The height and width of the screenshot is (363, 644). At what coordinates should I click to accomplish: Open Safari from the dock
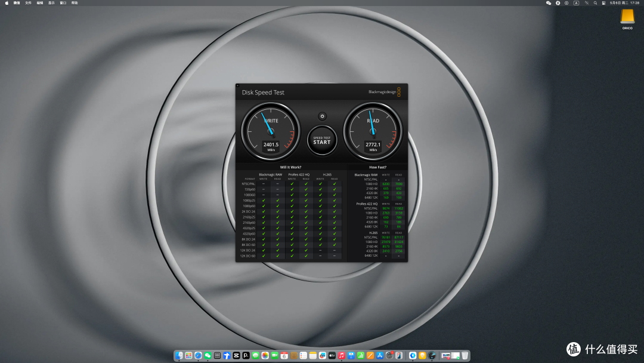tap(198, 355)
